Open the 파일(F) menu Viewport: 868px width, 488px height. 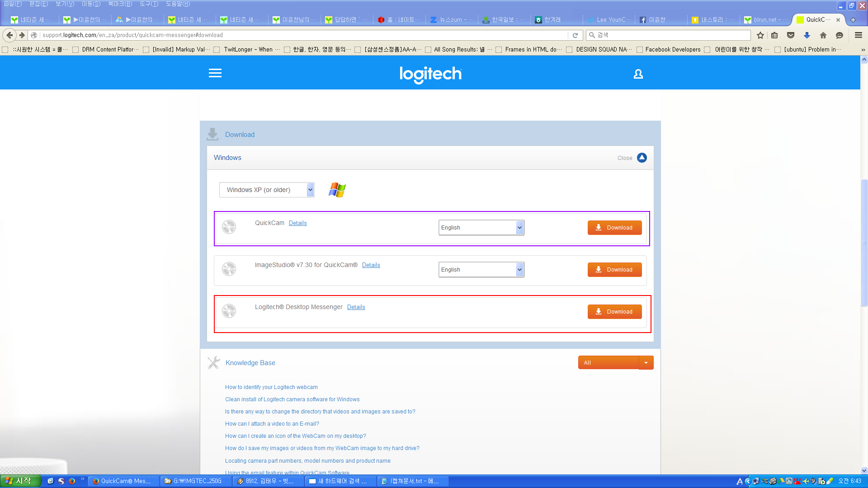pyautogui.click(x=13, y=4)
